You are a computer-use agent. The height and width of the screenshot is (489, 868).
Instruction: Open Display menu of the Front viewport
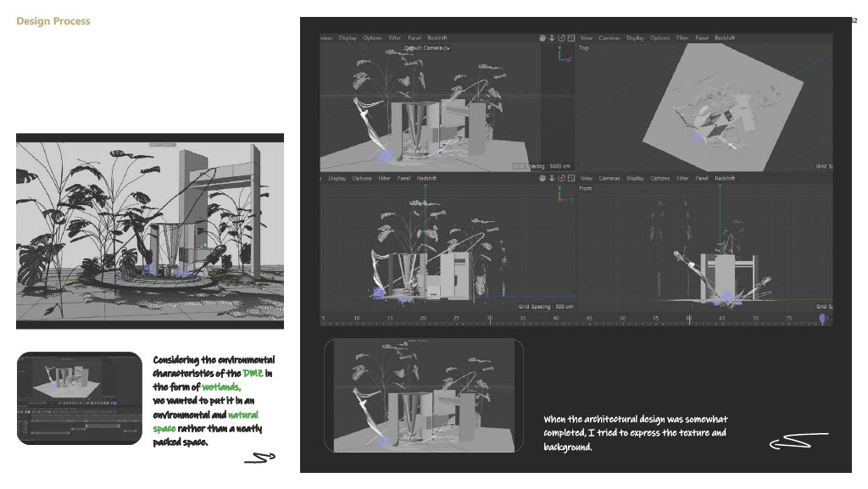pyautogui.click(x=636, y=178)
